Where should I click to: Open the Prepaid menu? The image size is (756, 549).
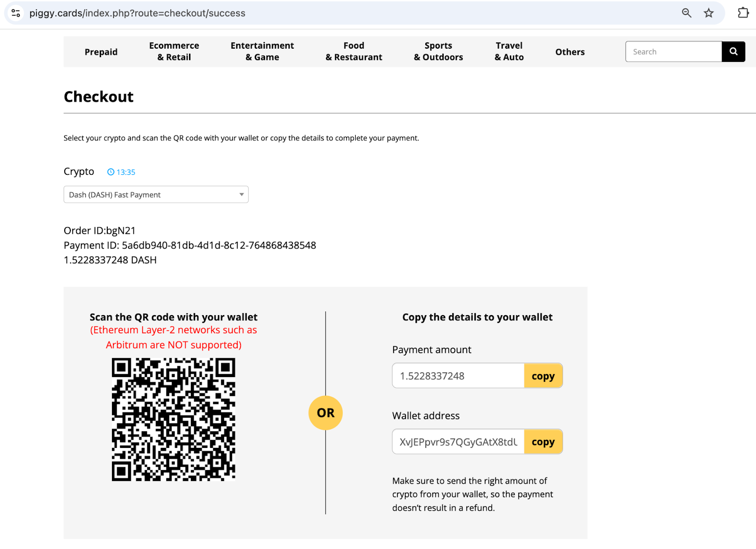(x=101, y=52)
